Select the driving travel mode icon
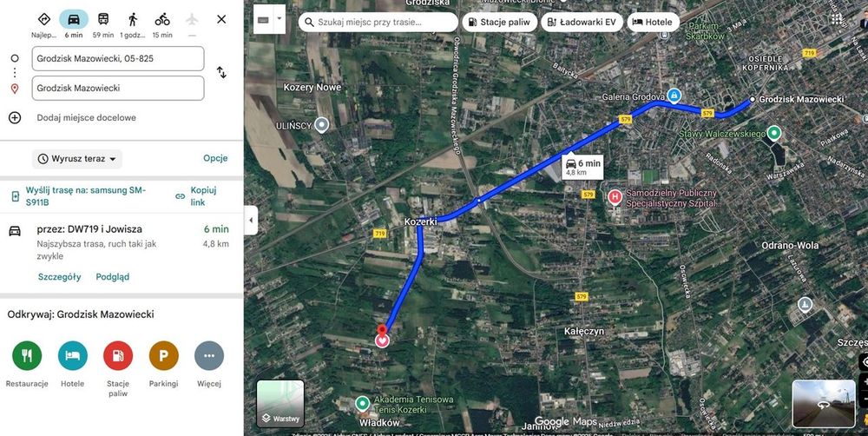Screen dimensions: 868x436 pyautogui.click(x=74, y=19)
